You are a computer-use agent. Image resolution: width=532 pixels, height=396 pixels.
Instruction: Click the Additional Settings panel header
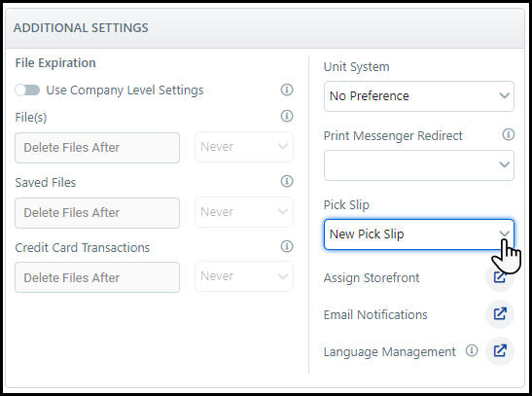(265, 28)
